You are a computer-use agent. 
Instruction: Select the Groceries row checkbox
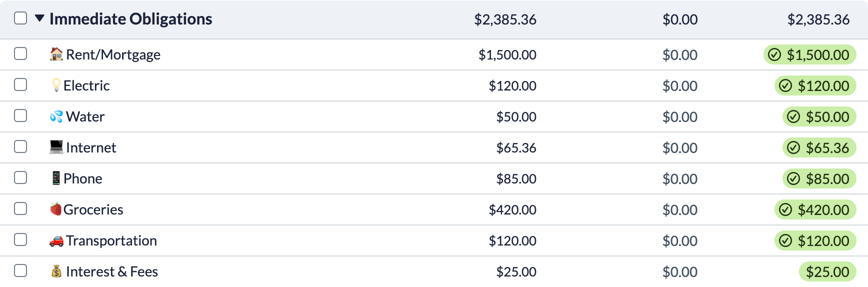[20, 208]
